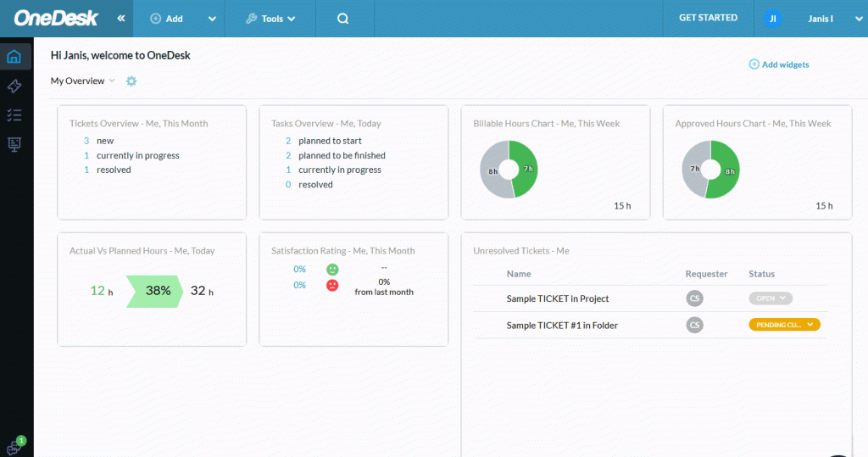Open the Home dashboard sidebar icon
This screenshot has width=868, height=457.
click(x=14, y=58)
